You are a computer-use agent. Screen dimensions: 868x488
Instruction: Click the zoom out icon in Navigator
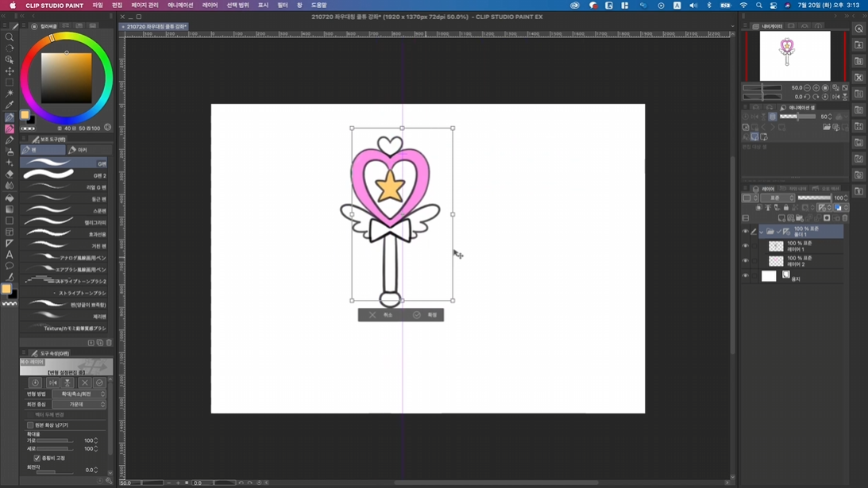(x=807, y=88)
